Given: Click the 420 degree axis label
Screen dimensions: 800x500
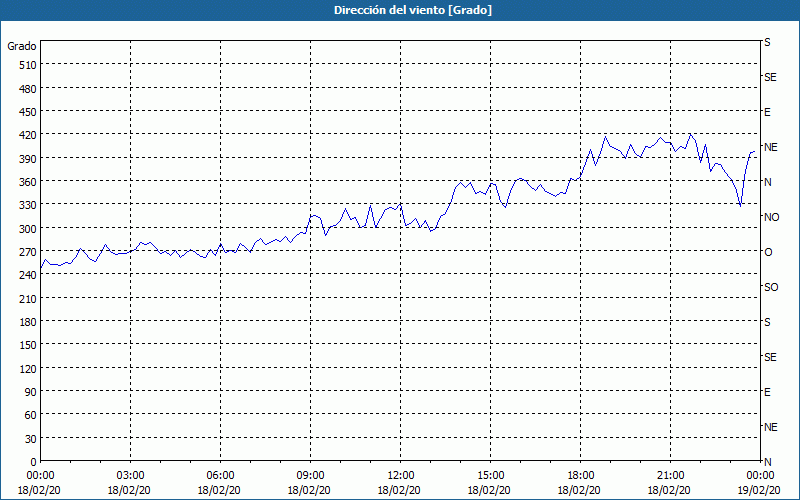Looking at the screenshot, I should tap(28, 135).
